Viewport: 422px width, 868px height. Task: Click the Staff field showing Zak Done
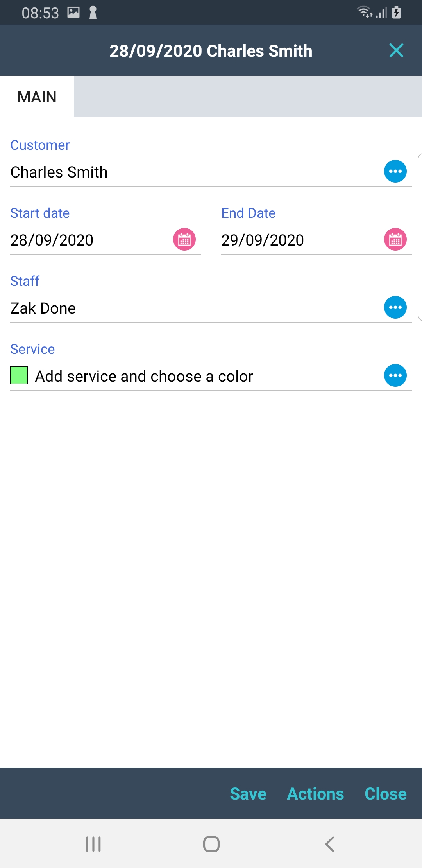[191, 308]
